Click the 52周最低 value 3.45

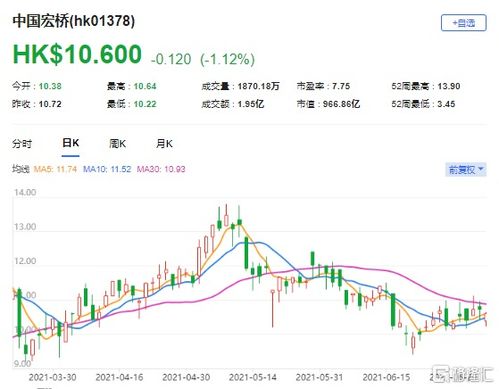(446, 104)
